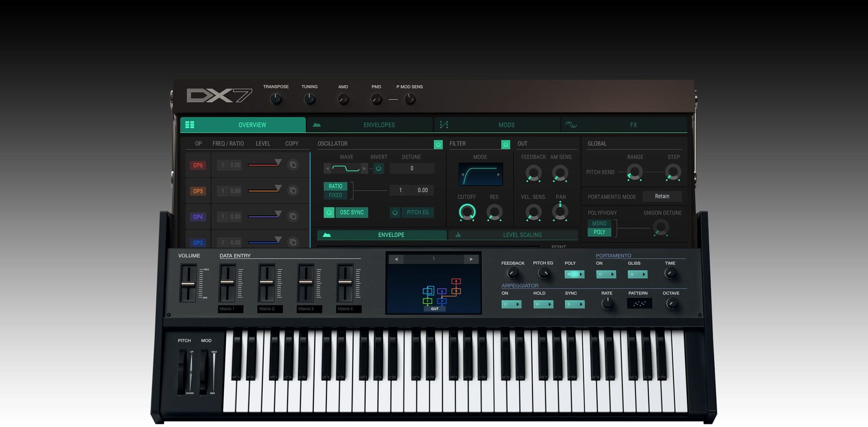This screenshot has width=868, height=427.
Task: Select the OP3 operator badge
Action: (x=198, y=243)
